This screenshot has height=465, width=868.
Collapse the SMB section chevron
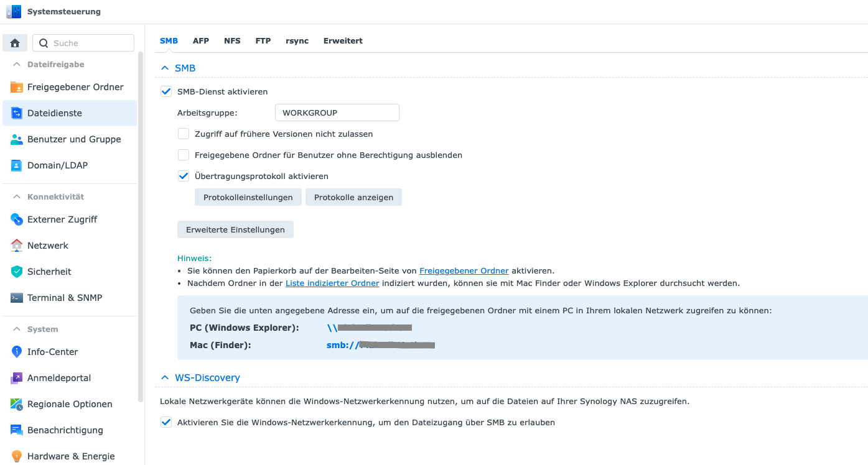(x=165, y=68)
